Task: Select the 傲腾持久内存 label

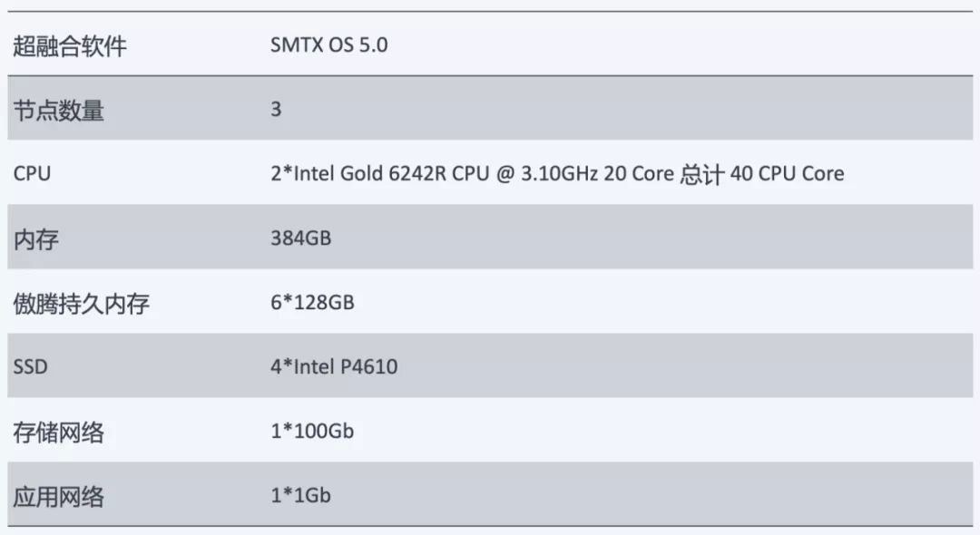Action: pyautogui.click(x=82, y=304)
